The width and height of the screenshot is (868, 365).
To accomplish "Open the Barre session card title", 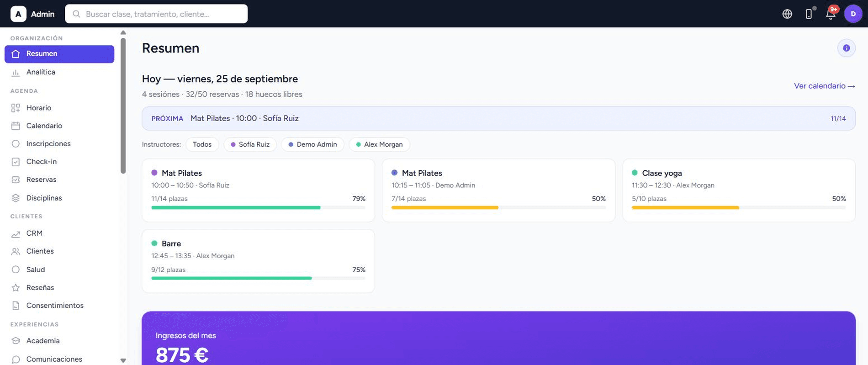I will (x=171, y=243).
